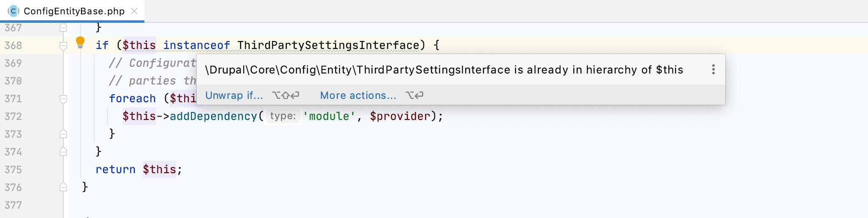This screenshot has width=868, height=218.
Task: Open the three-dot menu in the inspection popup
Action: pyautogui.click(x=713, y=69)
